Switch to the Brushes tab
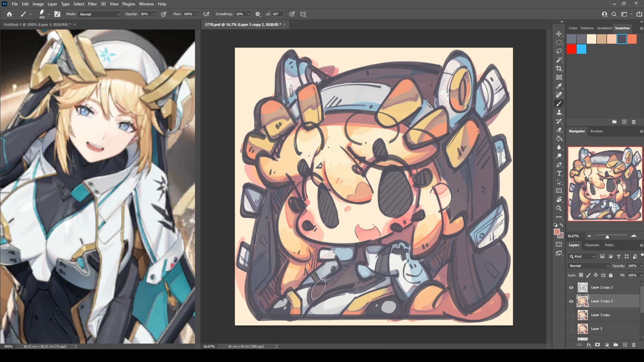Viewport: 644px width, 362px height. tap(596, 131)
